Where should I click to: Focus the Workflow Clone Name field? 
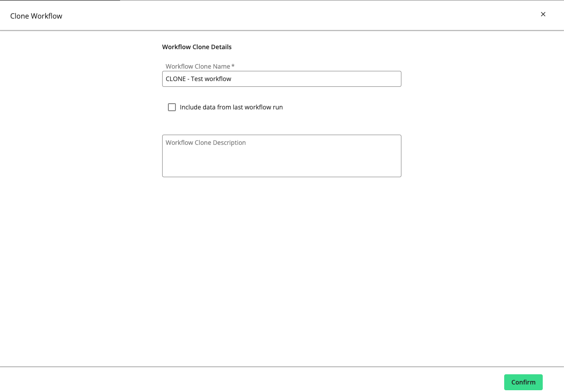(281, 79)
